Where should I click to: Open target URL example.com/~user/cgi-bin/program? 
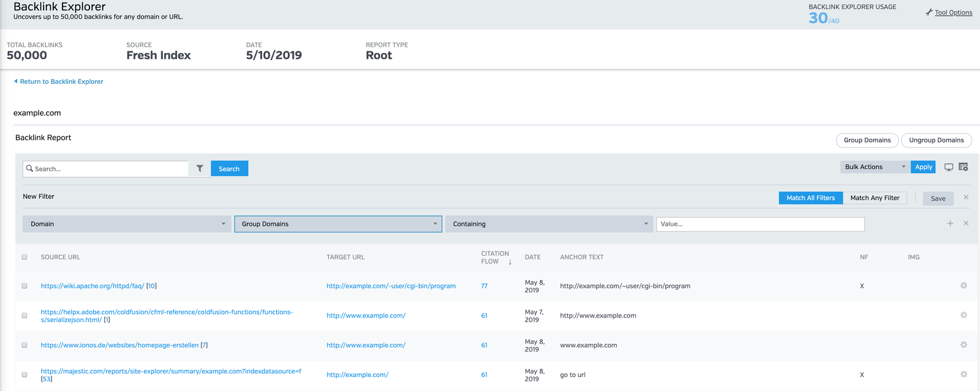tap(391, 286)
